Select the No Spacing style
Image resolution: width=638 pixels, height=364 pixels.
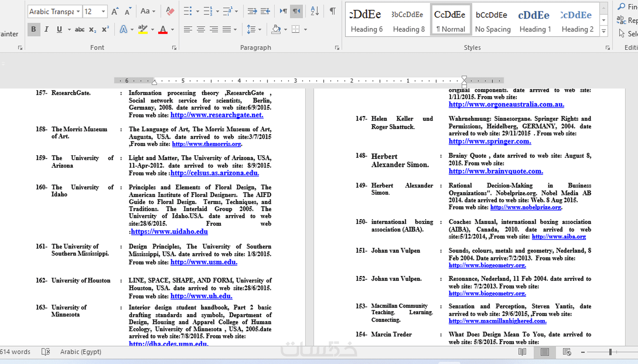492,21
